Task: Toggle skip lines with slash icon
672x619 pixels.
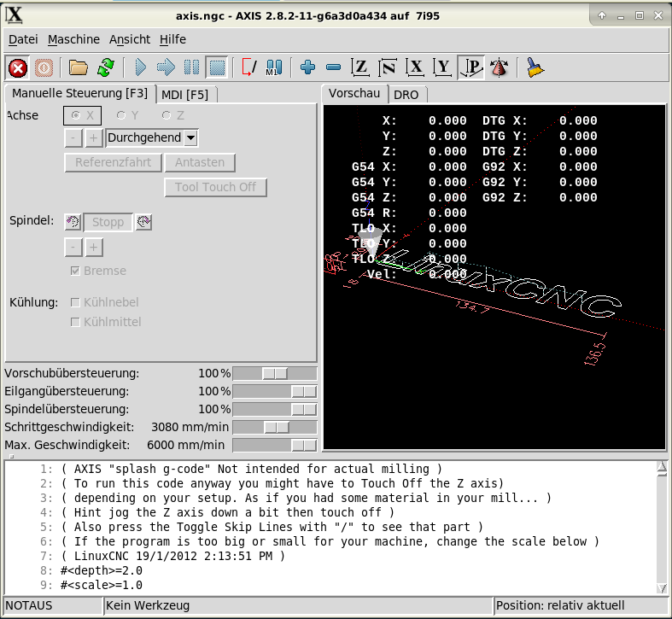Action: (249, 67)
